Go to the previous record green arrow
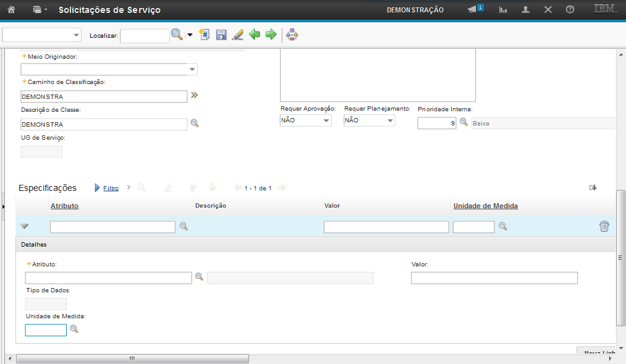 [x=254, y=35]
